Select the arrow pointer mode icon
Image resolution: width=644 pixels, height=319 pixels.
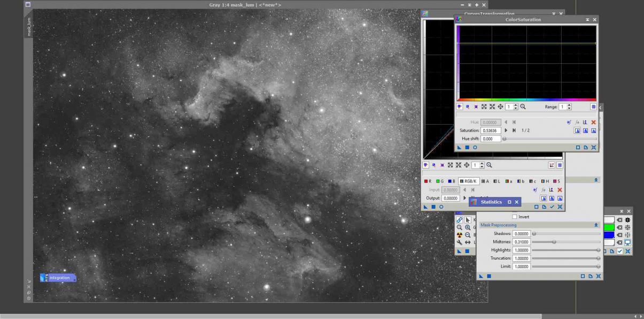point(468,220)
